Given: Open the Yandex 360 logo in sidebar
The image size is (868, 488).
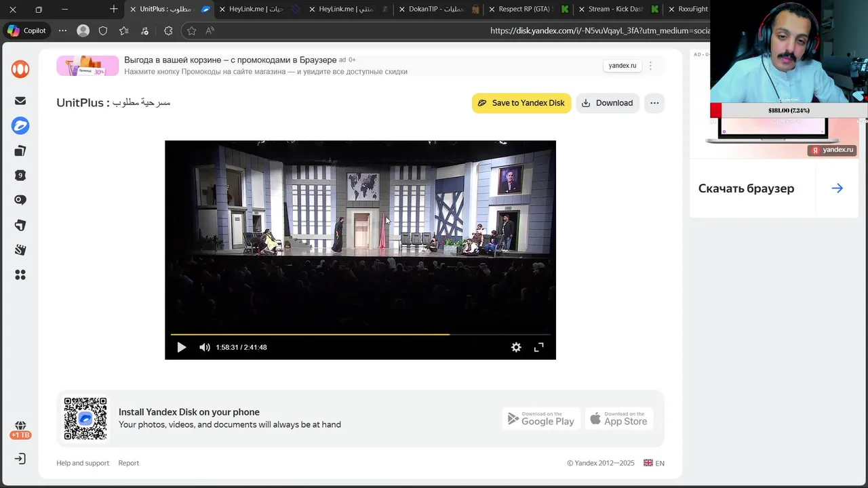Looking at the screenshot, I should [20, 69].
